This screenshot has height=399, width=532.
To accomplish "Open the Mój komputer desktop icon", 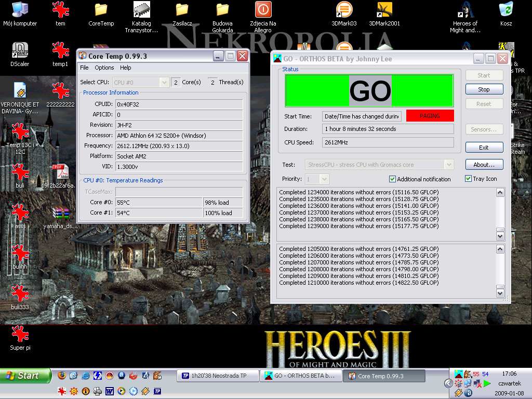I will pyautogui.click(x=20, y=14).
